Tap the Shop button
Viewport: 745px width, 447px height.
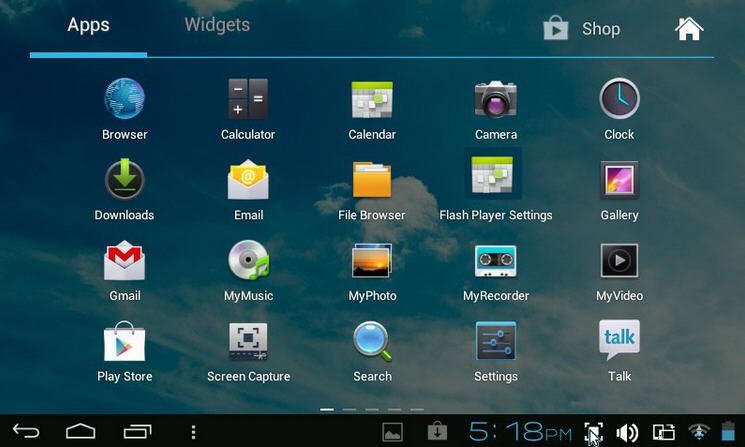[582, 29]
